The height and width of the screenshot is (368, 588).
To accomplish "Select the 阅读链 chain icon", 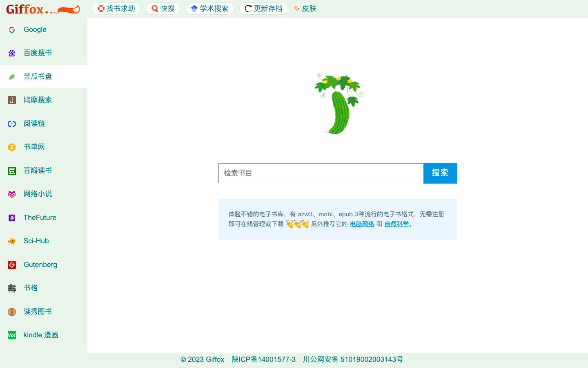I will click(11, 123).
